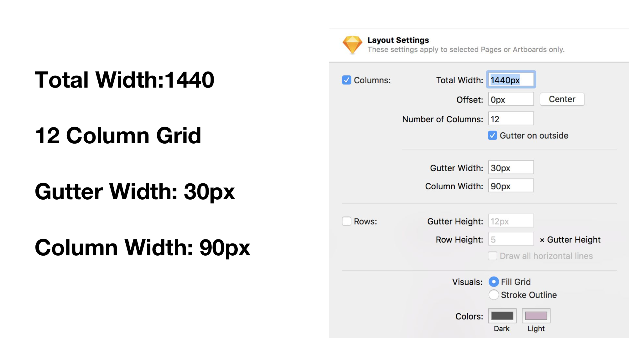Click the Layout Settings title text

click(398, 40)
